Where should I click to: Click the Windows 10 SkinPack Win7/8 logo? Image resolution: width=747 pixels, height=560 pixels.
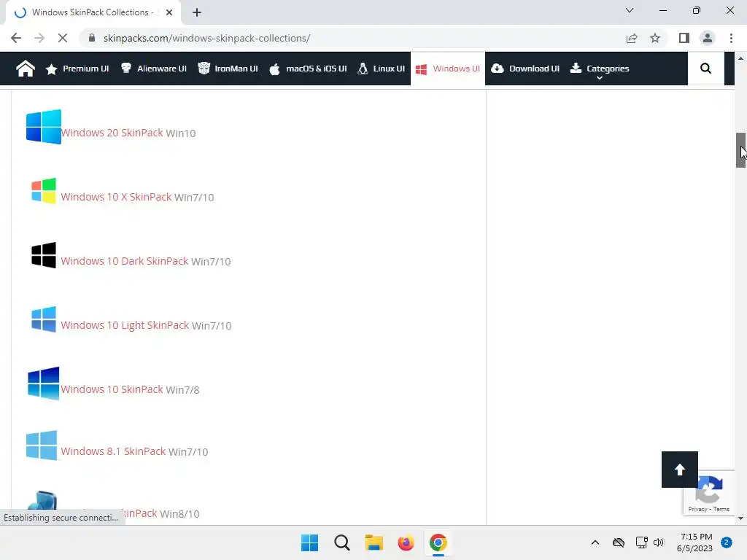[x=43, y=383]
